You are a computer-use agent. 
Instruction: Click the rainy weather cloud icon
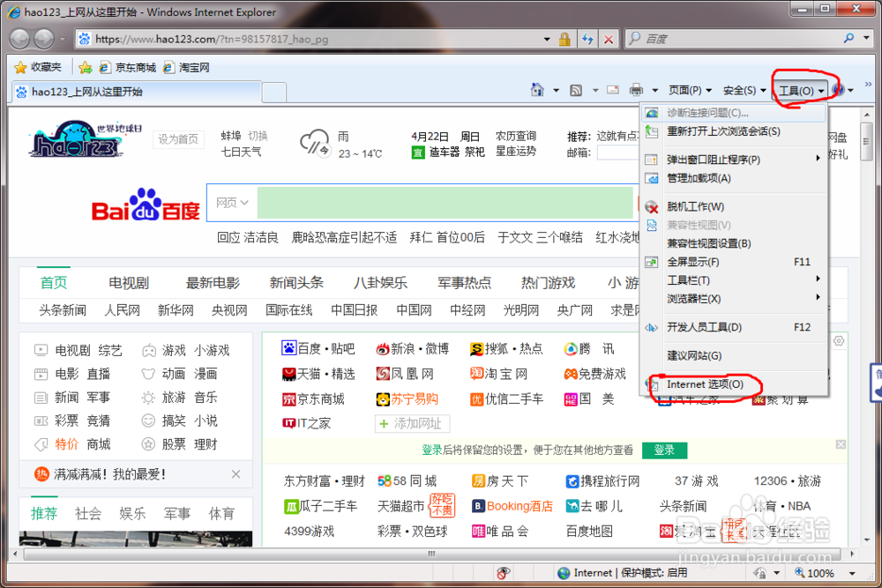(315, 142)
